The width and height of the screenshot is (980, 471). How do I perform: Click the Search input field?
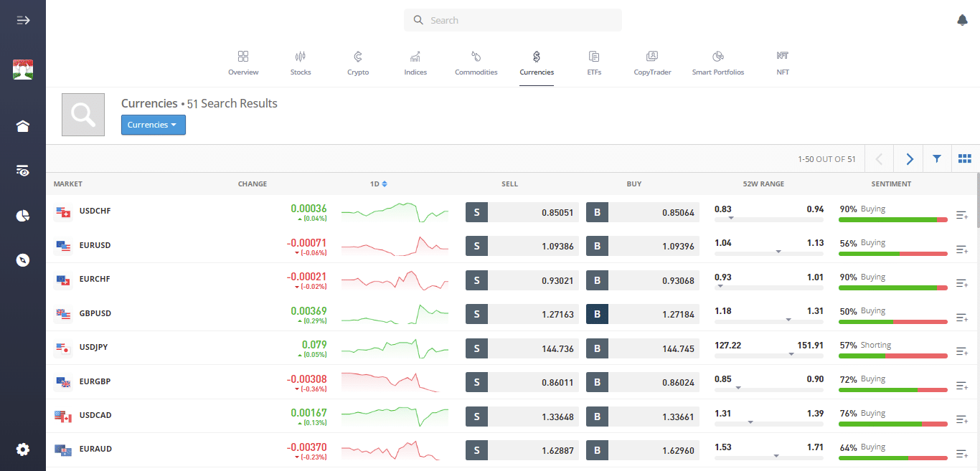point(512,20)
